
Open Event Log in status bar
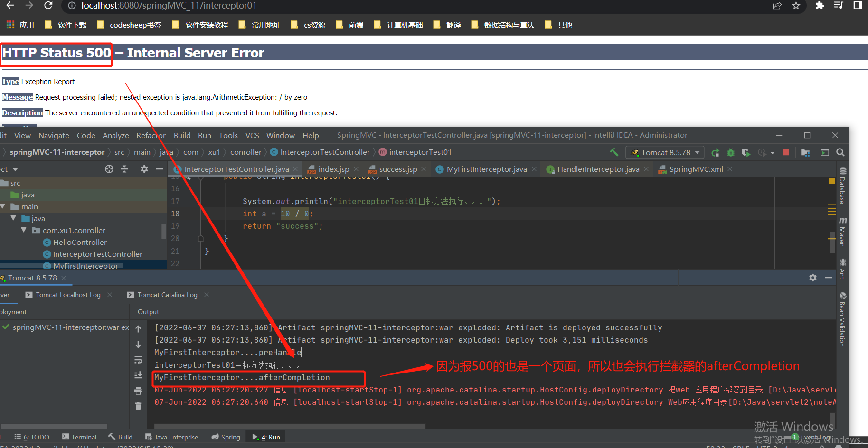point(811,437)
